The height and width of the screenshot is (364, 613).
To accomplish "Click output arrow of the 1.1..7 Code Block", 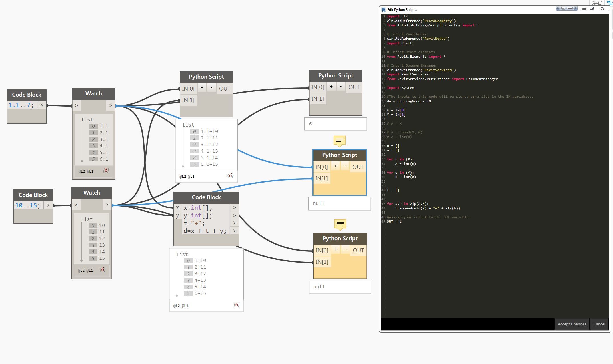I will point(42,105).
